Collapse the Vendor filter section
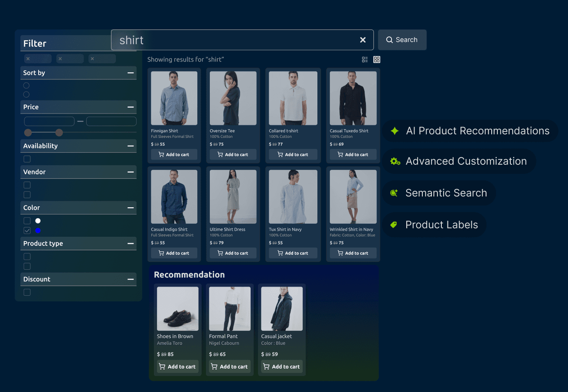 coord(131,172)
